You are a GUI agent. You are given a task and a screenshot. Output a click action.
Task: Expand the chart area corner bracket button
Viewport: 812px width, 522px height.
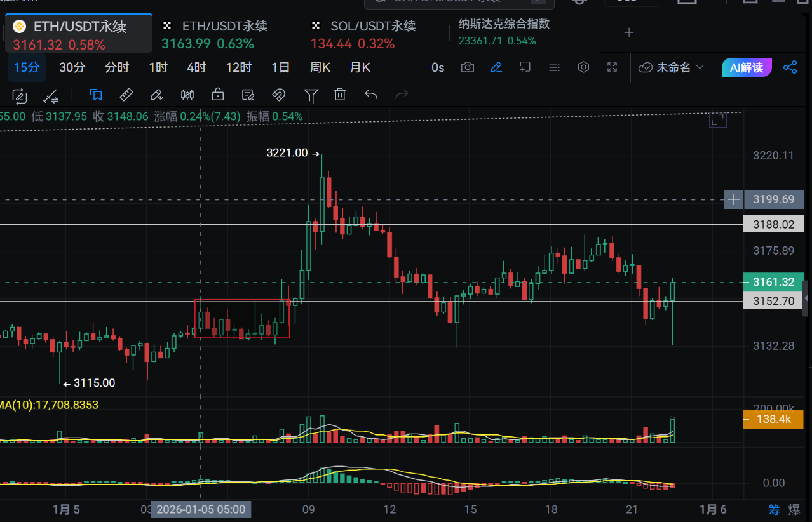(x=718, y=120)
